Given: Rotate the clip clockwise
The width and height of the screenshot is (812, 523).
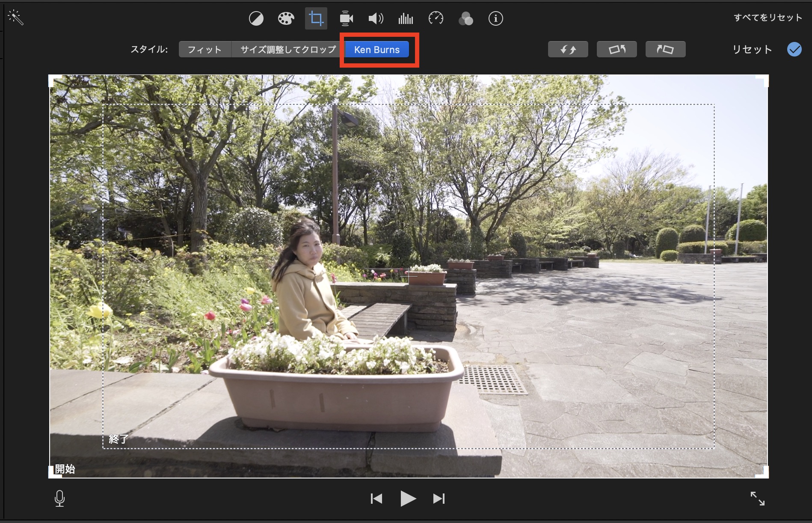Looking at the screenshot, I should tap(666, 49).
